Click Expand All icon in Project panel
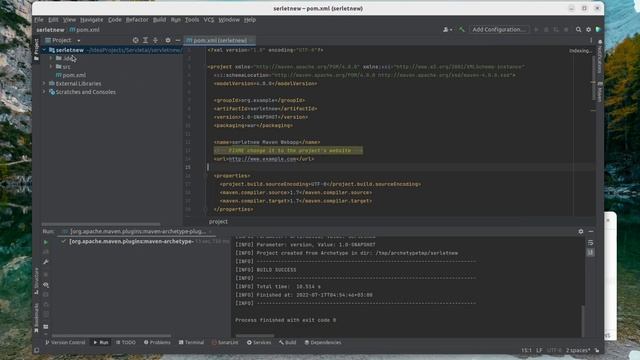The height and width of the screenshot is (360, 640). click(x=145, y=40)
